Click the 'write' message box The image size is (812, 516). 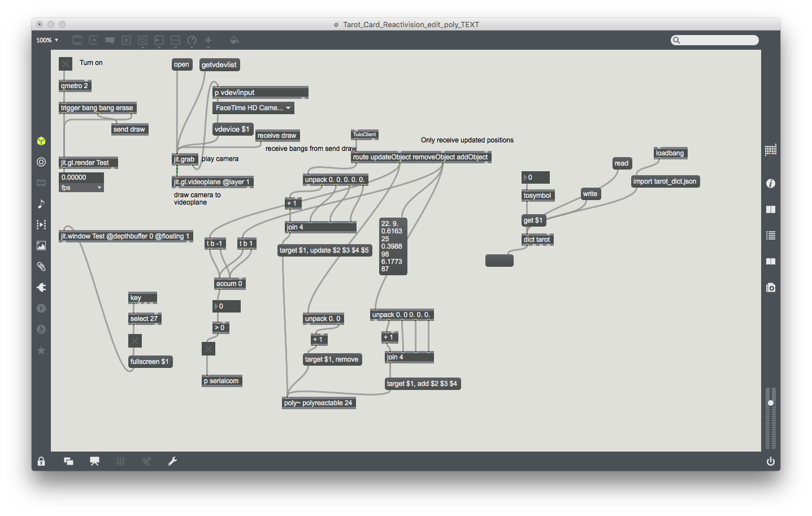(590, 194)
